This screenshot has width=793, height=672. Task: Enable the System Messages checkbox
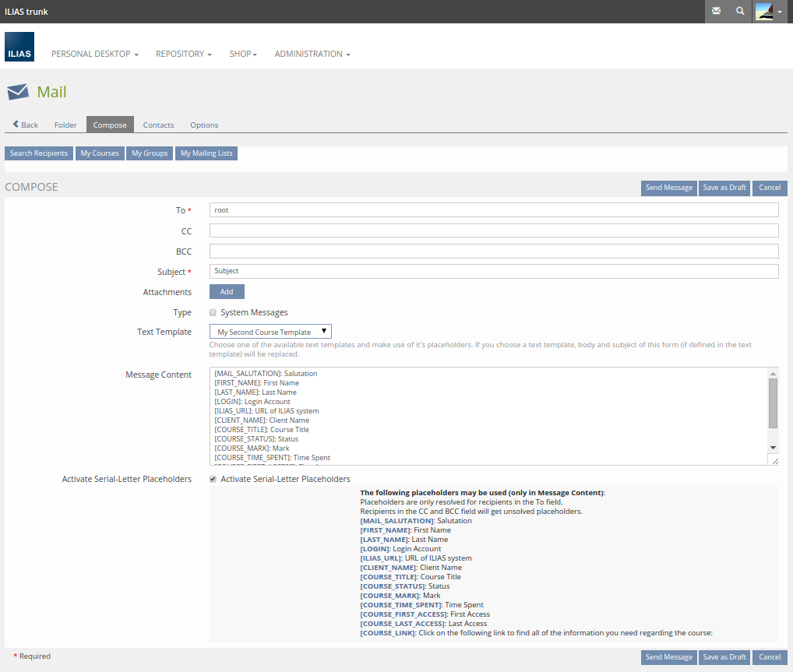tap(213, 312)
